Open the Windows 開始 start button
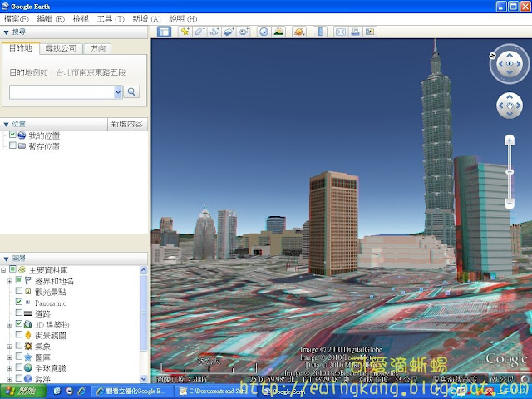 (x=23, y=392)
